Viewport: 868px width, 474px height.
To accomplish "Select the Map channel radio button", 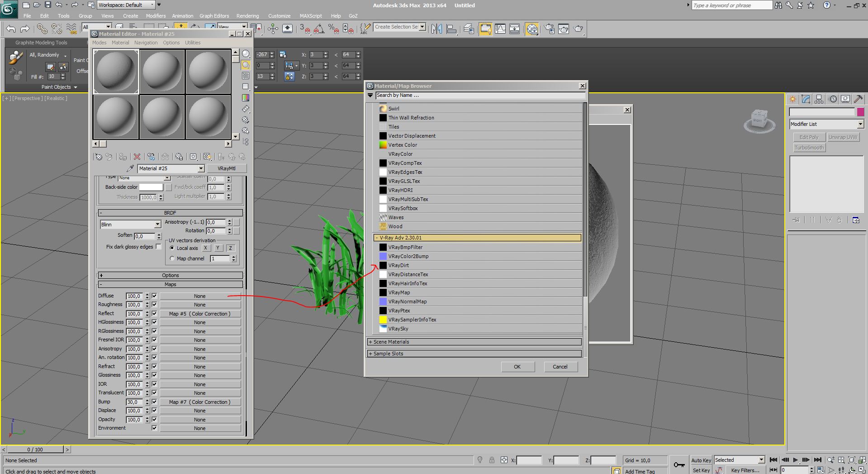I will pyautogui.click(x=172, y=259).
